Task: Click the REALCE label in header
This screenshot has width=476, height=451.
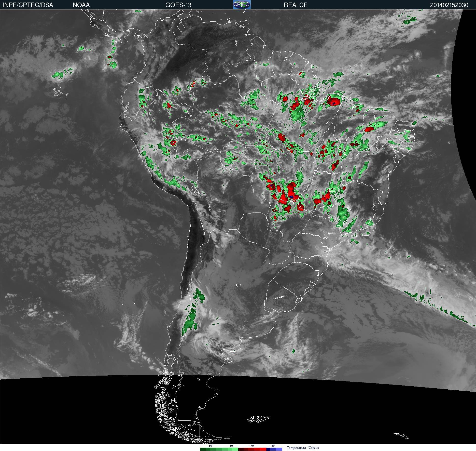Action: [x=296, y=5]
